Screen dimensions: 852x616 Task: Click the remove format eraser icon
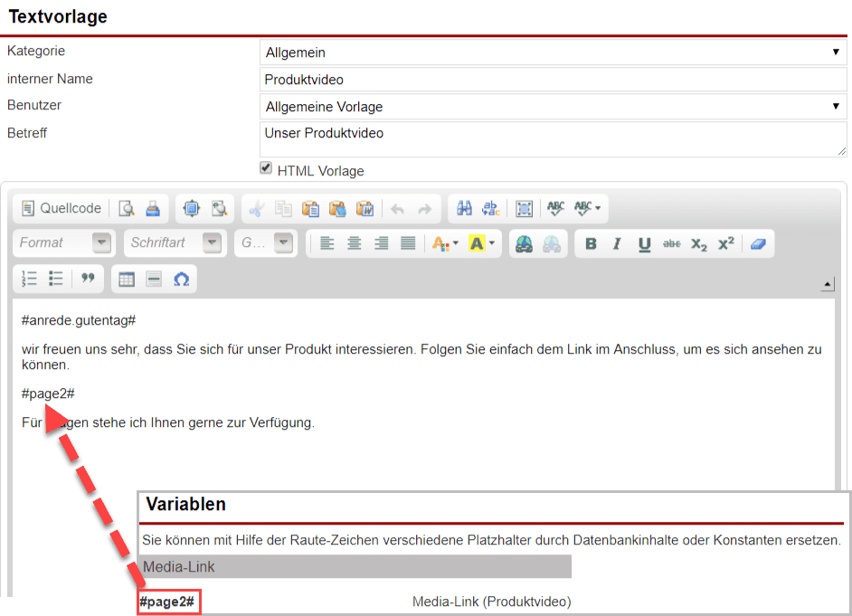[758, 243]
